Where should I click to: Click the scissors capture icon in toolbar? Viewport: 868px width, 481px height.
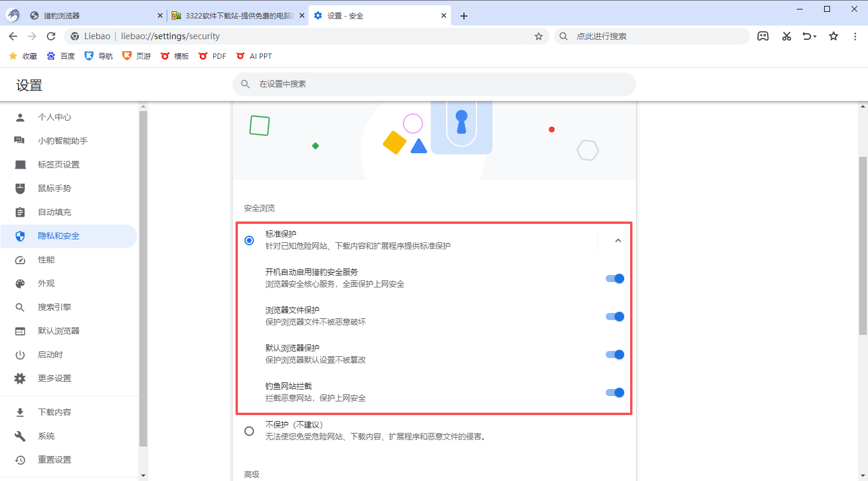pos(786,36)
